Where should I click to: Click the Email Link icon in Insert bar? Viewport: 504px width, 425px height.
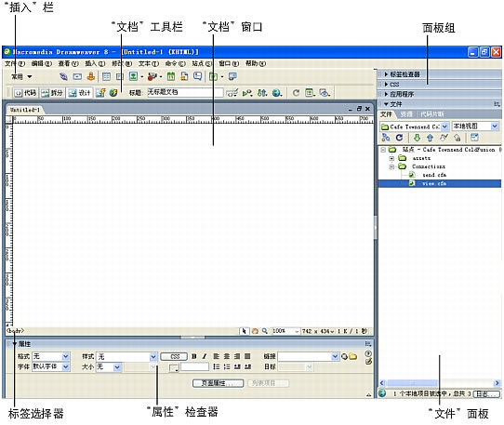pos(77,76)
